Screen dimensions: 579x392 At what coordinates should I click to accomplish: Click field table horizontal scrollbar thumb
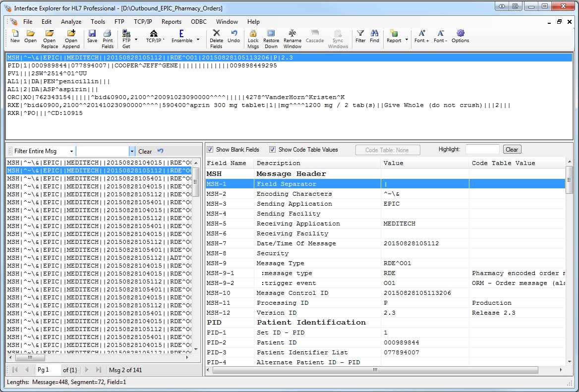tap(375, 370)
